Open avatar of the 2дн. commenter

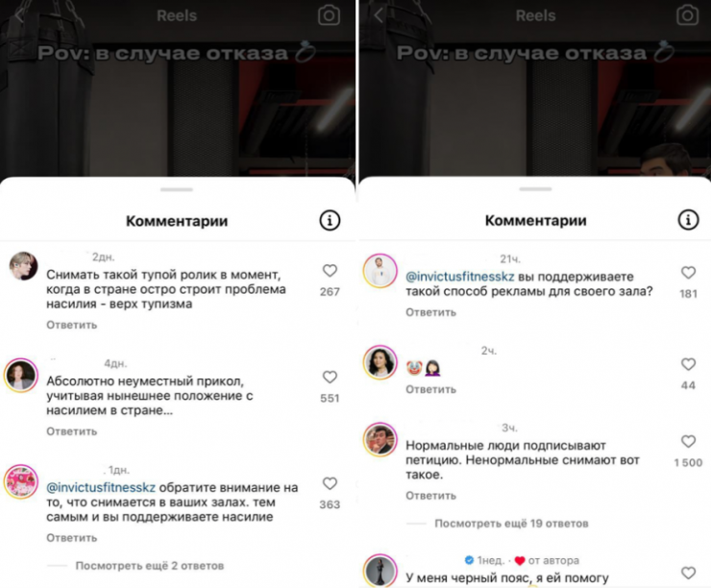point(24,266)
